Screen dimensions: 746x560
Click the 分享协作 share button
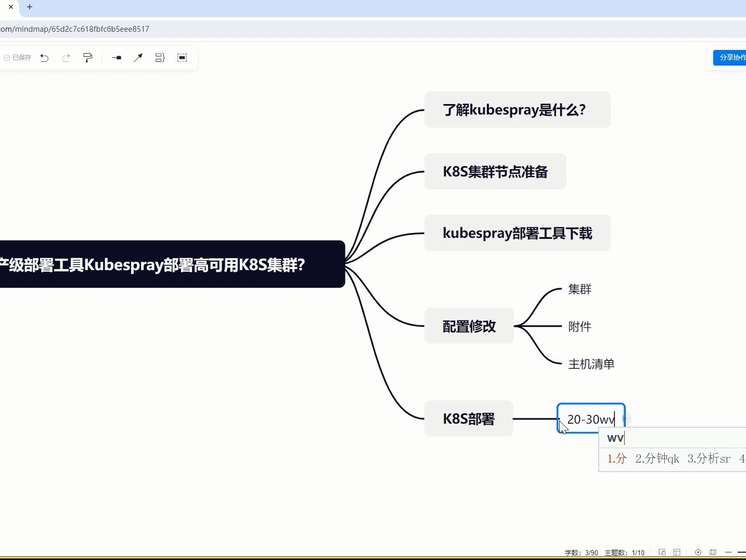click(730, 57)
